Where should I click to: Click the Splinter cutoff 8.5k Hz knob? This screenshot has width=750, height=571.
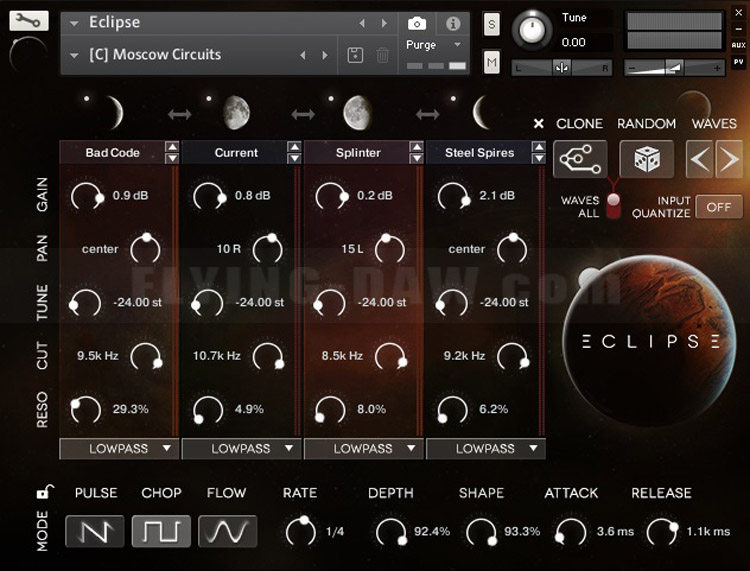(391, 356)
